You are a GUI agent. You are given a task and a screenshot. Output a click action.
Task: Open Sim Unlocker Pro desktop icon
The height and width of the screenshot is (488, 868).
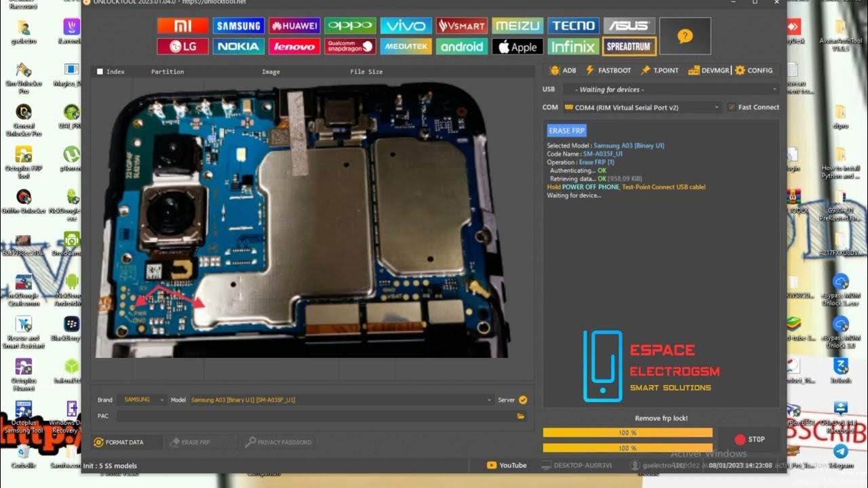[24, 78]
